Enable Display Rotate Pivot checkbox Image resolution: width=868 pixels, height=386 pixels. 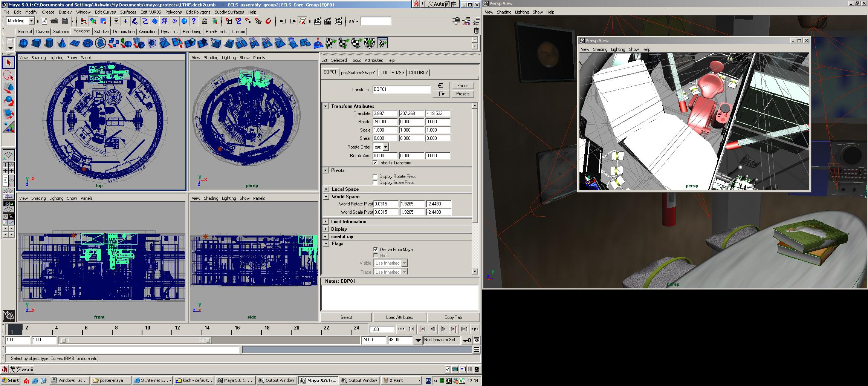tap(375, 176)
